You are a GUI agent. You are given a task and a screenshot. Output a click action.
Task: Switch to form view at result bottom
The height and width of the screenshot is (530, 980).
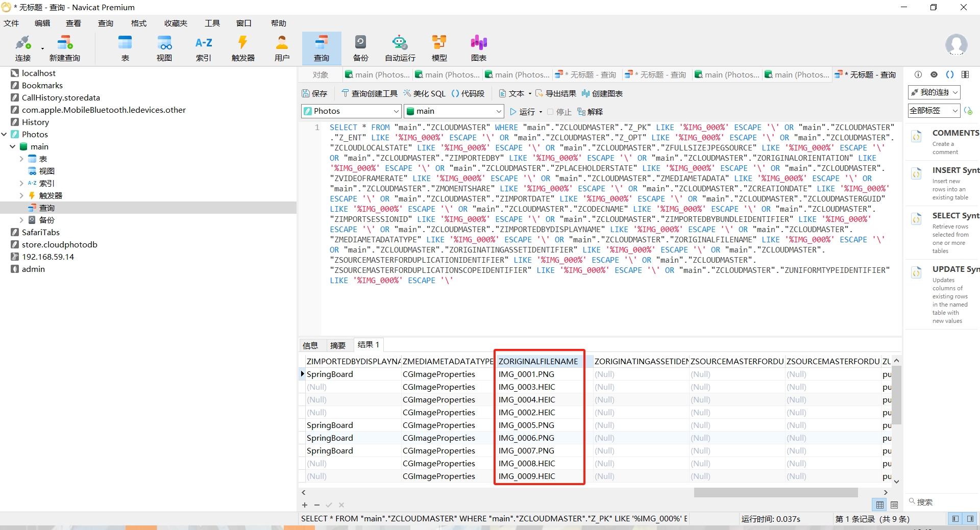(x=894, y=505)
